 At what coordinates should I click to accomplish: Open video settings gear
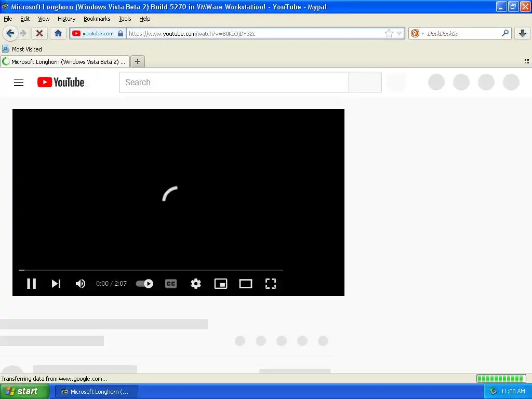tap(196, 284)
